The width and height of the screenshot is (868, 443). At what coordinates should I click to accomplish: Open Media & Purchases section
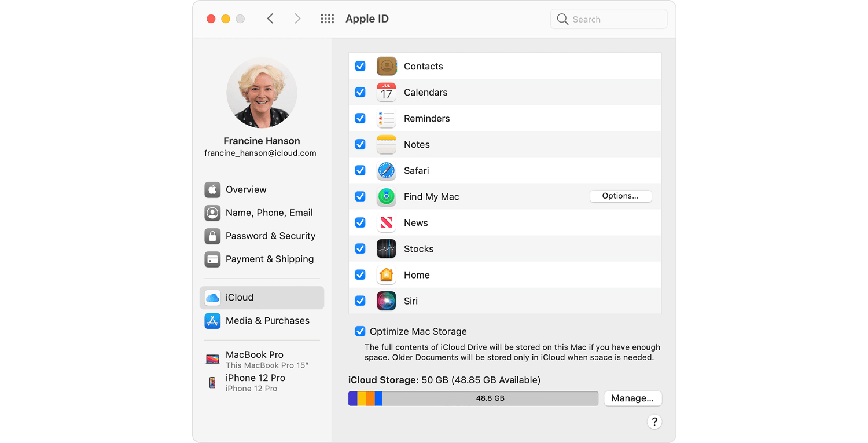262,321
